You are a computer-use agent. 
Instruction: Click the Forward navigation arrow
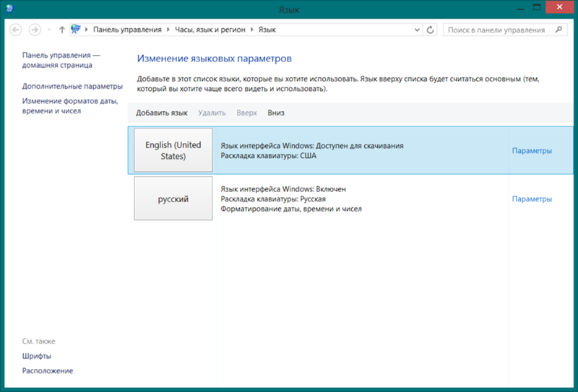click(35, 30)
